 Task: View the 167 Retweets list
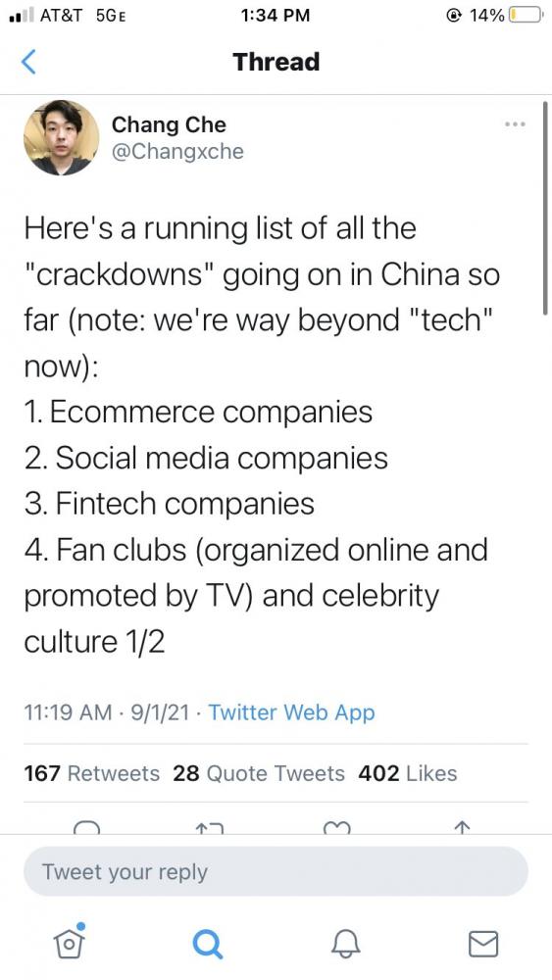[92, 773]
